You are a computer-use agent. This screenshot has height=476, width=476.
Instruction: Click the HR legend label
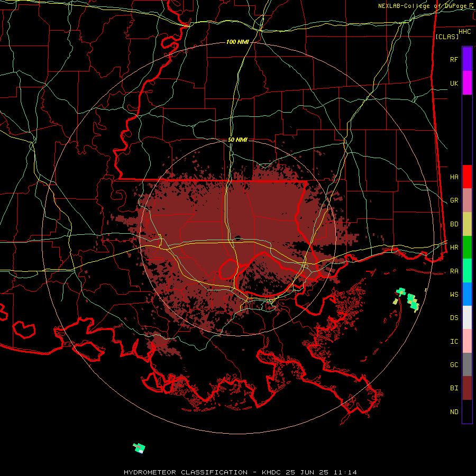pos(454,248)
